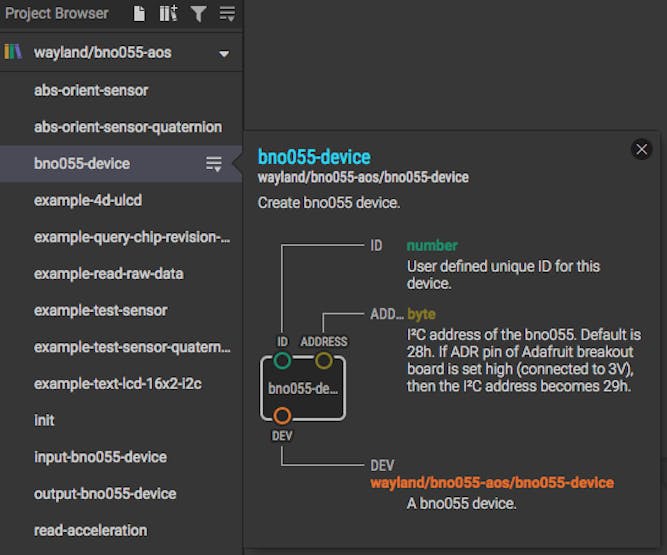Click the ID pin name in descriptions
The image size is (667, 555).
376,246
